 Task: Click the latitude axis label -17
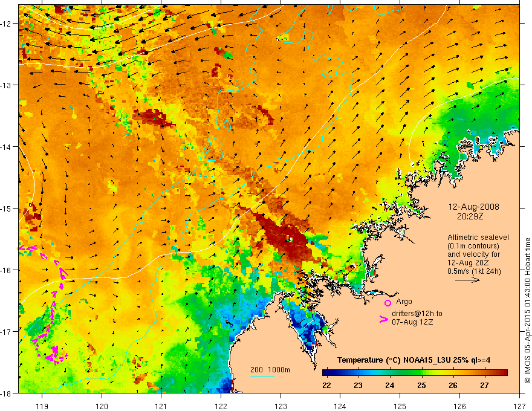pos(7,331)
